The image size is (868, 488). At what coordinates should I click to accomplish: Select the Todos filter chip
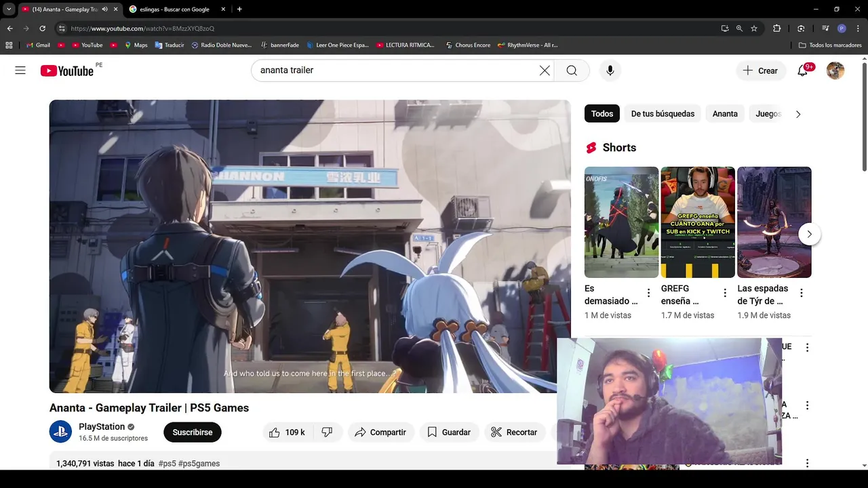(602, 114)
